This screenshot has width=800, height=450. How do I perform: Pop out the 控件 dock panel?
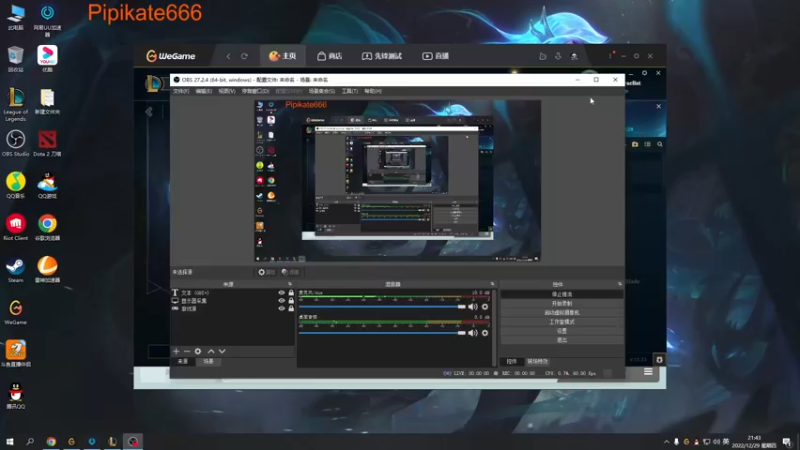(620, 284)
